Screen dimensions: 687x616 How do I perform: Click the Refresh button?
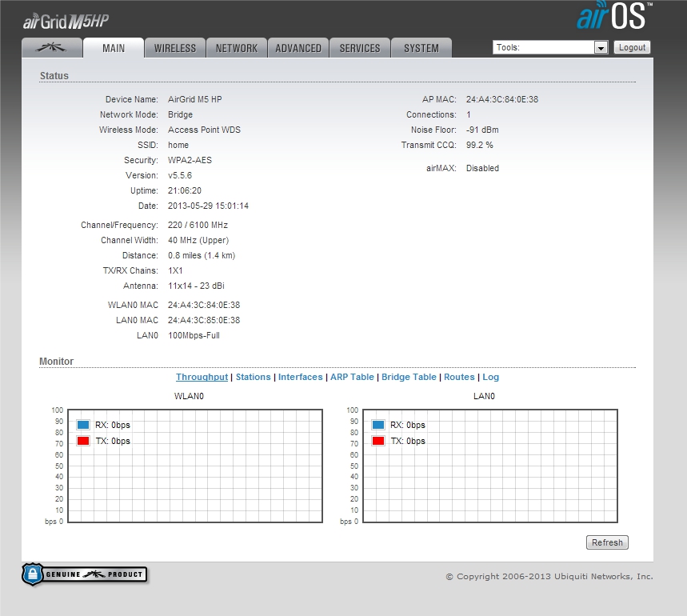(x=607, y=542)
